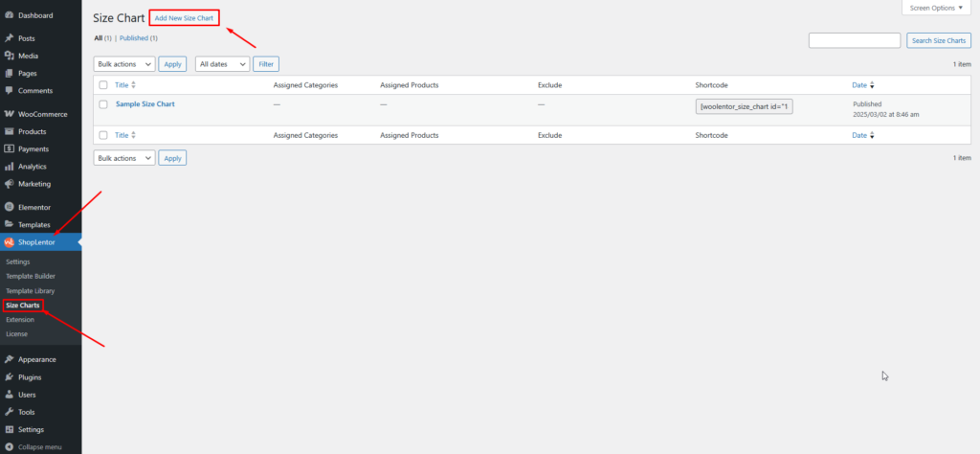Click the Elementor icon in sidebar
Viewport: 980px width, 454px height.
point(9,207)
